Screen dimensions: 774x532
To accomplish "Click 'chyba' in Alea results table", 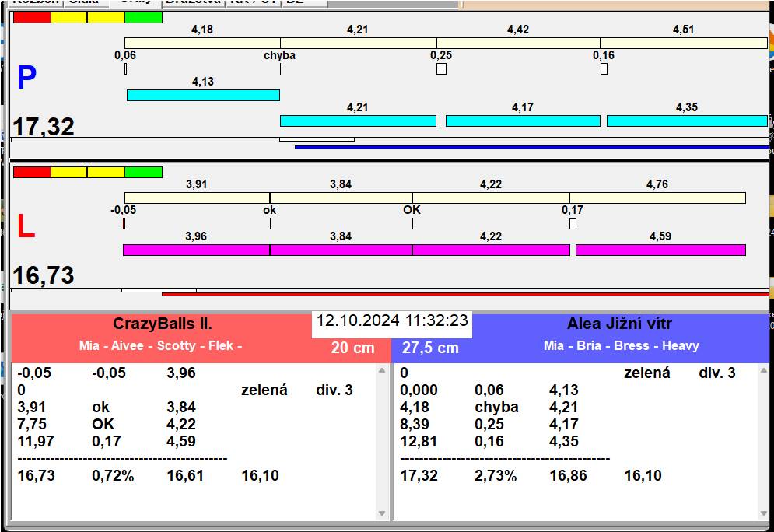I will point(496,408).
